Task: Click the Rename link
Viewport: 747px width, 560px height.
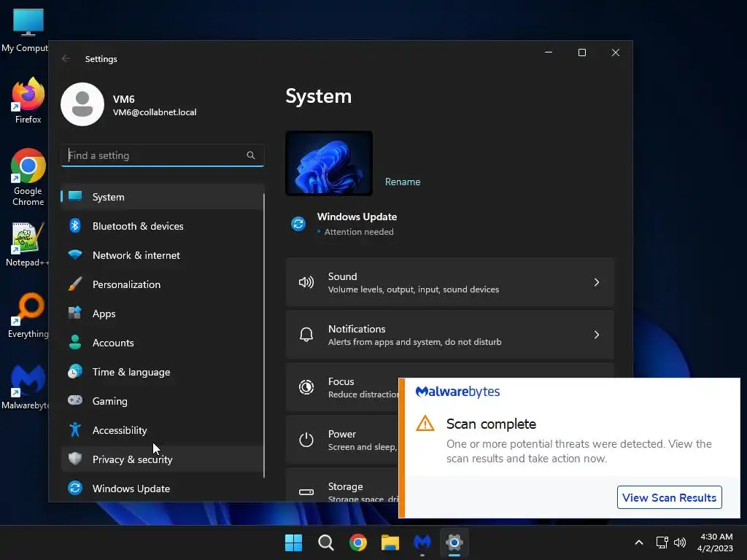Action: click(403, 182)
